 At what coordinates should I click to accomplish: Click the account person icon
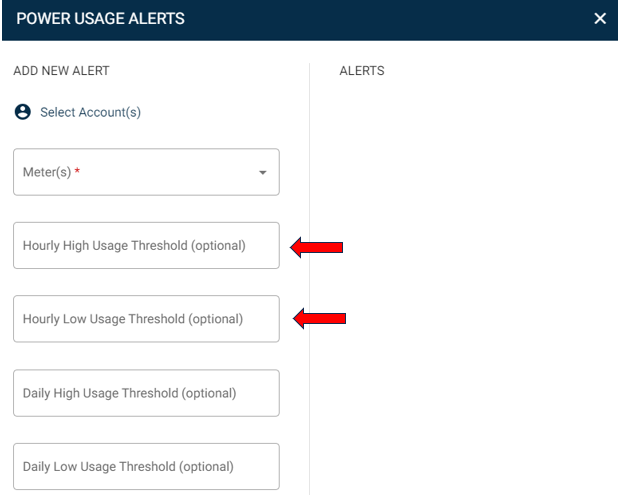(x=22, y=112)
